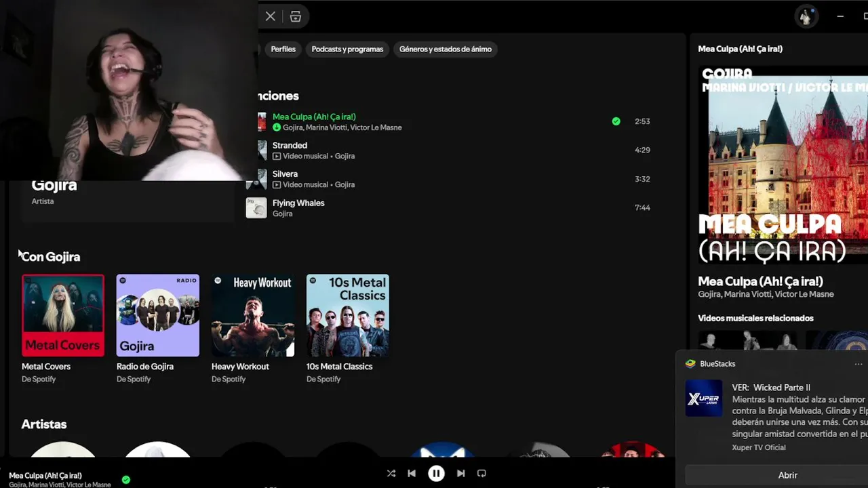
Task: Open the Gojira artist top result card
Action: [128, 201]
